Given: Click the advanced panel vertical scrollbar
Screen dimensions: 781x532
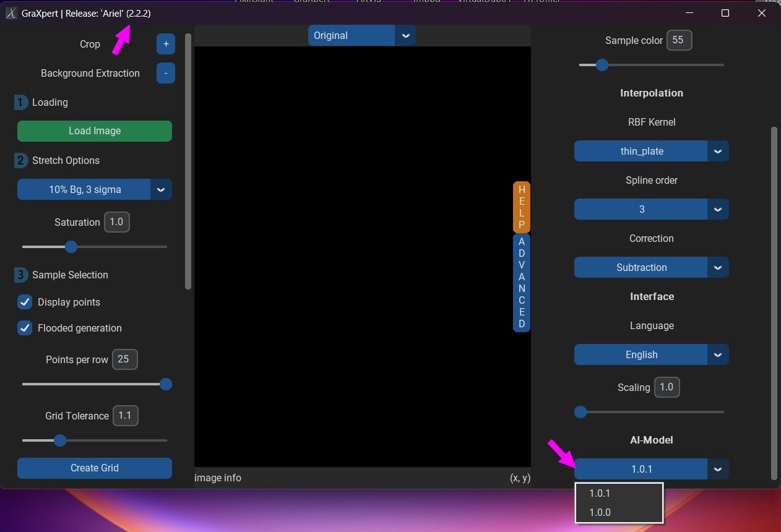Looking at the screenshot, I should coord(774,303).
